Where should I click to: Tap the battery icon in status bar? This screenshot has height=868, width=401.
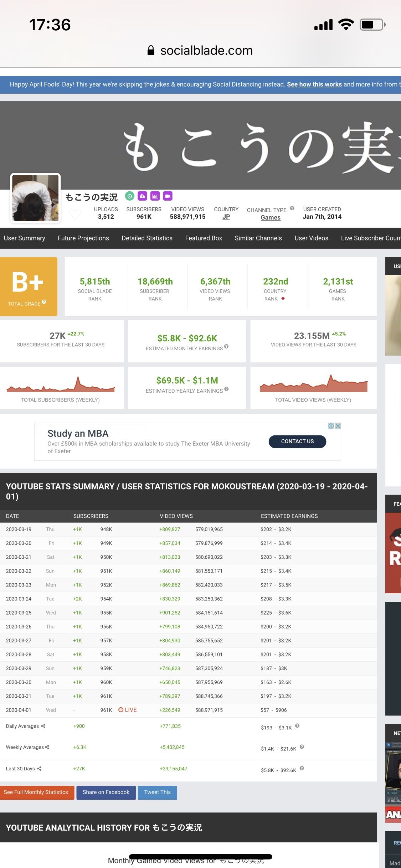[x=372, y=25]
